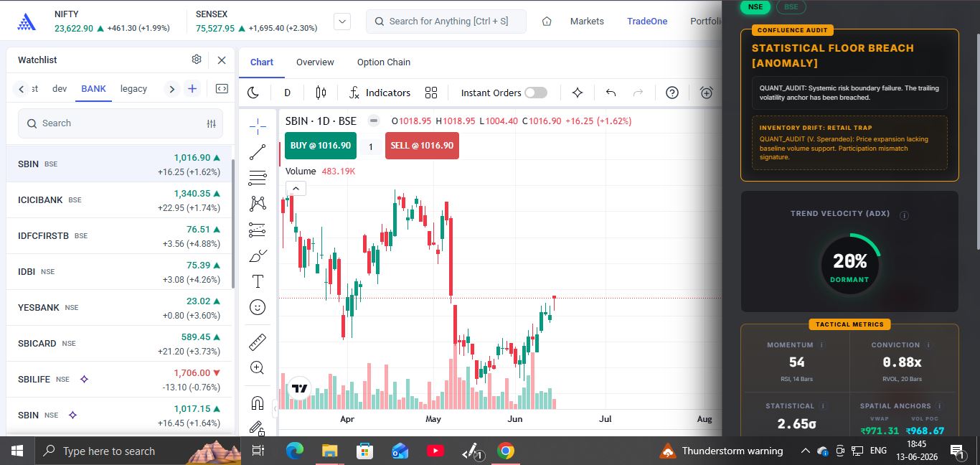The height and width of the screenshot is (465, 980).
Task: Collapse the drawing toolbar side handle
Action: [275, 409]
